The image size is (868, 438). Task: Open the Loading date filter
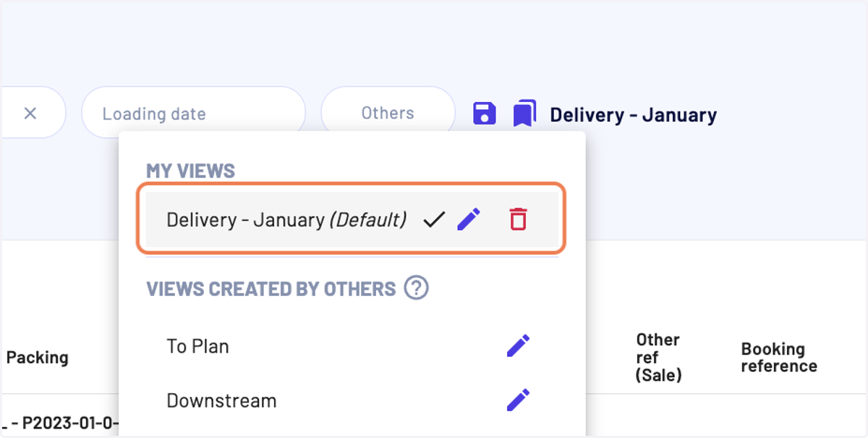click(193, 113)
